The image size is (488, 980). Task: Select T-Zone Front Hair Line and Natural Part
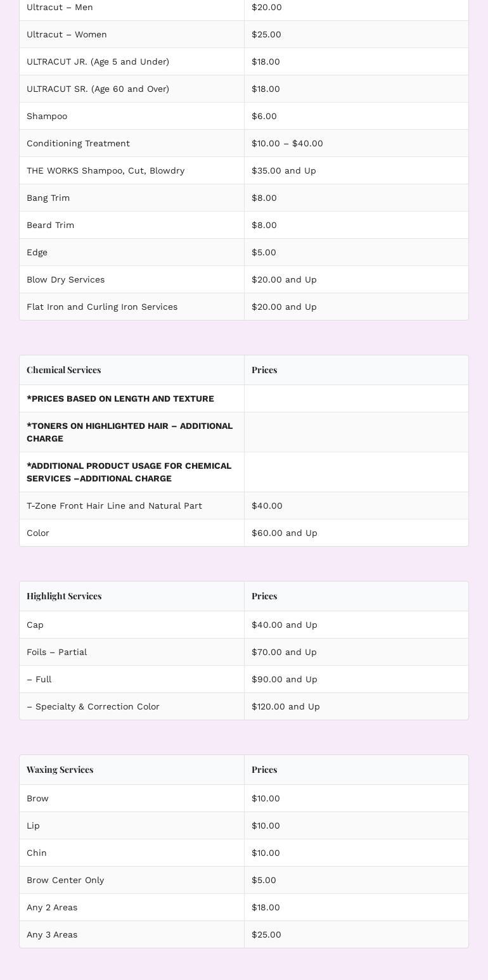[114, 506]
